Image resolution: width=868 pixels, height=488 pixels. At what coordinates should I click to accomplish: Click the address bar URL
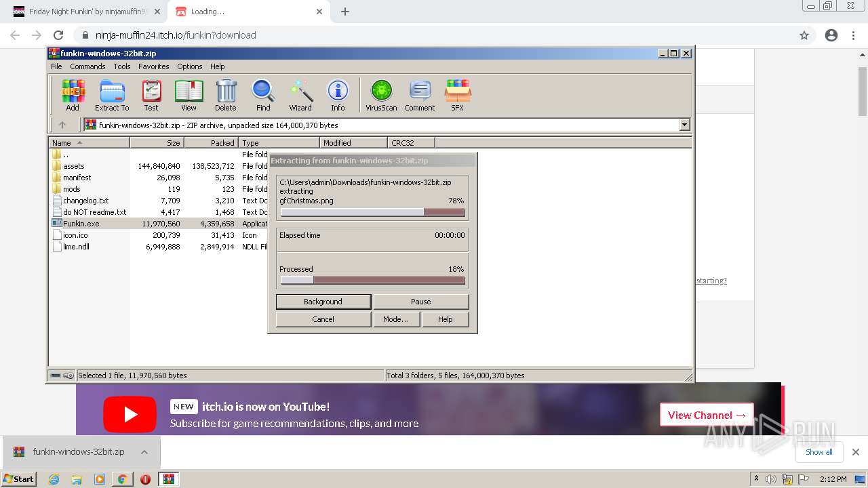click(x=176, y=35)
